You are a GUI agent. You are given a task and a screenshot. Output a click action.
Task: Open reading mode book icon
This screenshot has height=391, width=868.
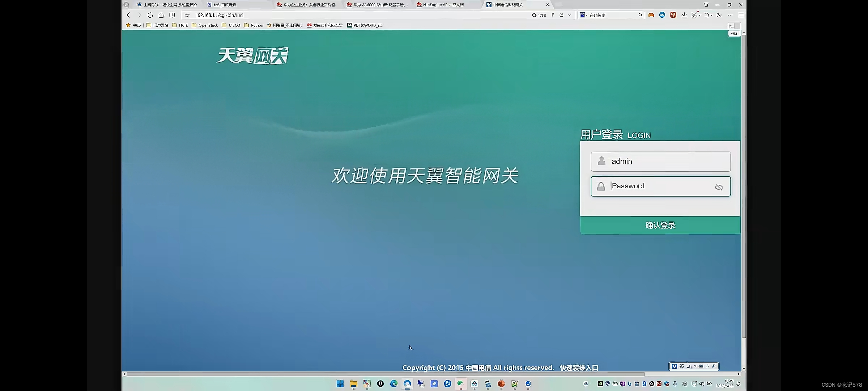[172, 15]
